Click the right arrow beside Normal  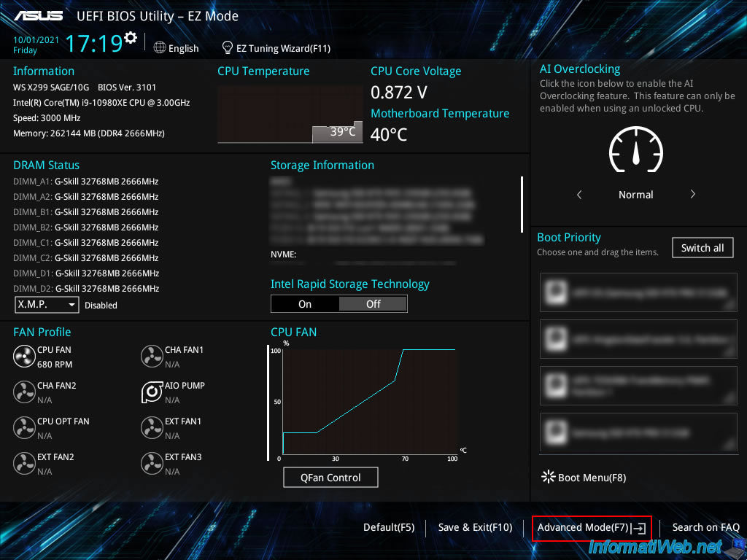tap(692, 195)
